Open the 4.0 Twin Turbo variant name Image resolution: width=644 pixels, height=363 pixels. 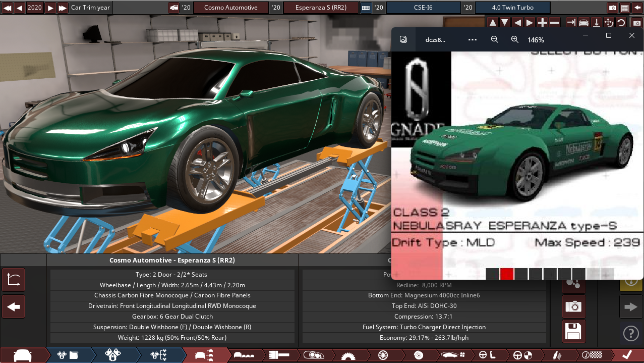(513, 8)
